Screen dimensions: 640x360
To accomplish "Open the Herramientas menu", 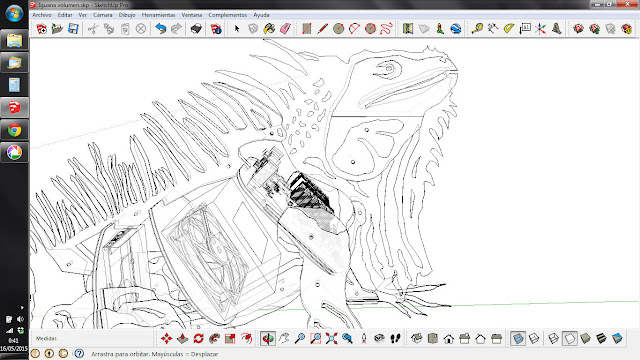I will tap(158, 15).
